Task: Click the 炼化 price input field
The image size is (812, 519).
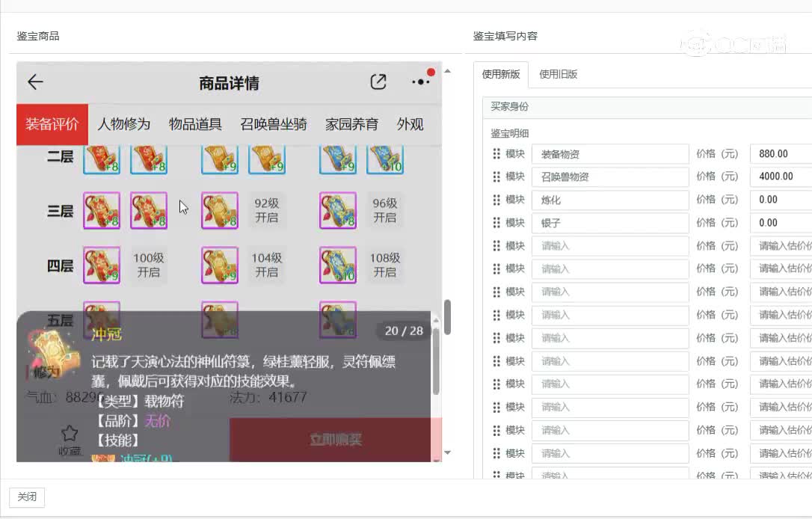Action: (781, 200)
